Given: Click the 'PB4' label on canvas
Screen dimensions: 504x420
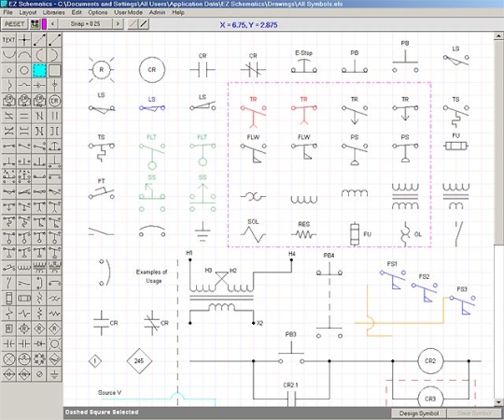Looking at the screenshot, I should point(329,256).
